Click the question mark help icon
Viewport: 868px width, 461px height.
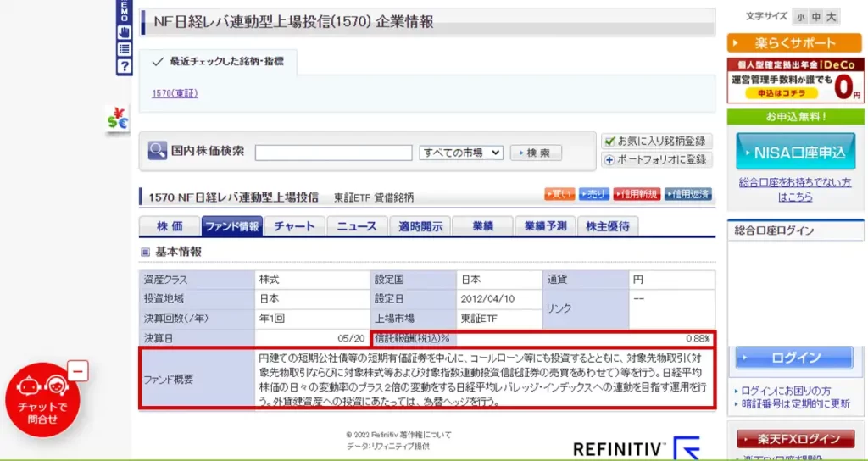click(x=124, y=67)
